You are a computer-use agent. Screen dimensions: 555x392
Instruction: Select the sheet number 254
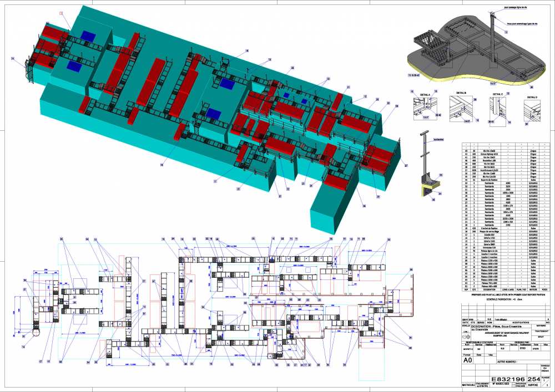point(534,379)
